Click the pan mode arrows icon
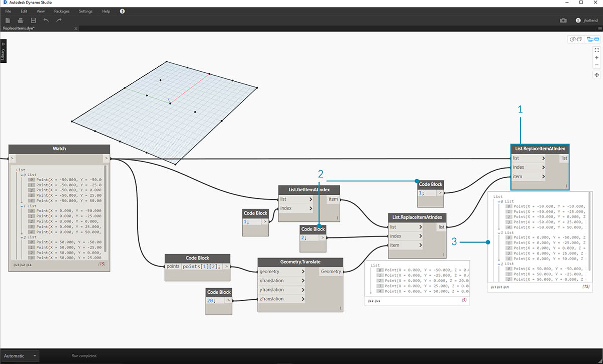The width and height of the screenshot is (603, 364). click(596, 75)
